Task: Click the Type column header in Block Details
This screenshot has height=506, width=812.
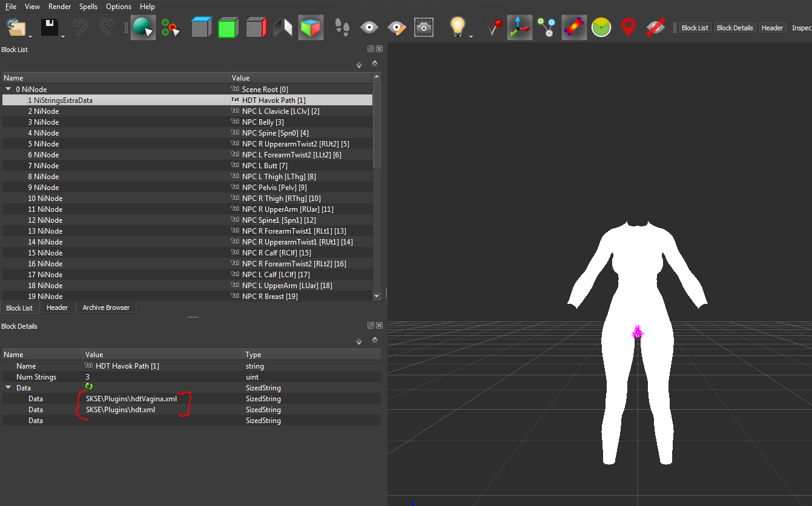Action: click(x=312, y=354)
